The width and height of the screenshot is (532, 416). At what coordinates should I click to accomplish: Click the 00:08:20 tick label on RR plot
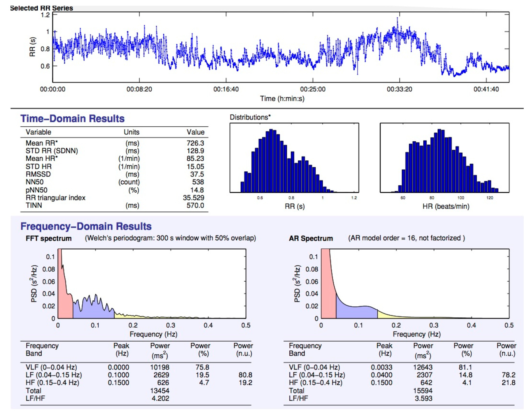(x=139, y=89)
